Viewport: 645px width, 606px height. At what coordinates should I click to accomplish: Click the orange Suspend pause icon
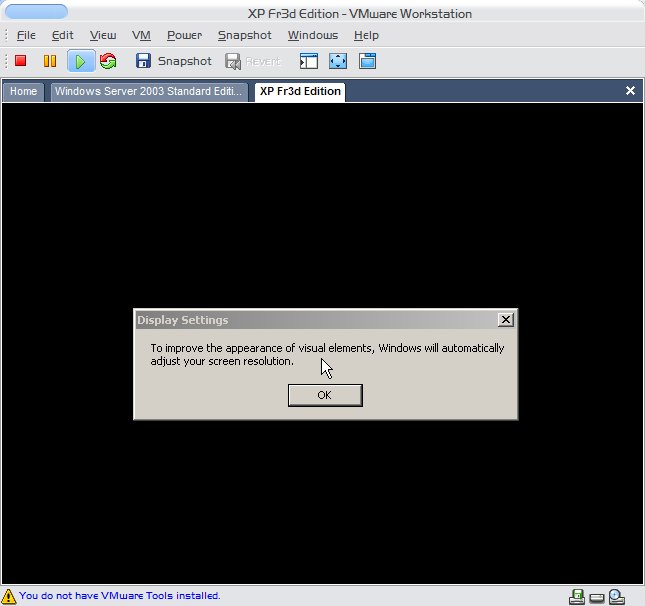pyautogui.click(x=50, y=61)
